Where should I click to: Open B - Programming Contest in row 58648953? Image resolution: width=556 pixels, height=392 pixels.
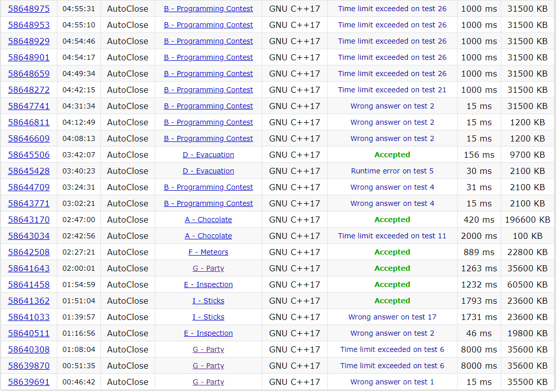pyautogui.click(x=208, y=25)
